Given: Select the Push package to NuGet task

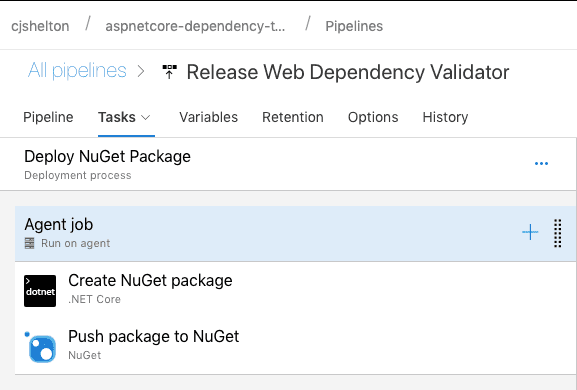Looking at the screenshot, I should [x=295, y=346].
